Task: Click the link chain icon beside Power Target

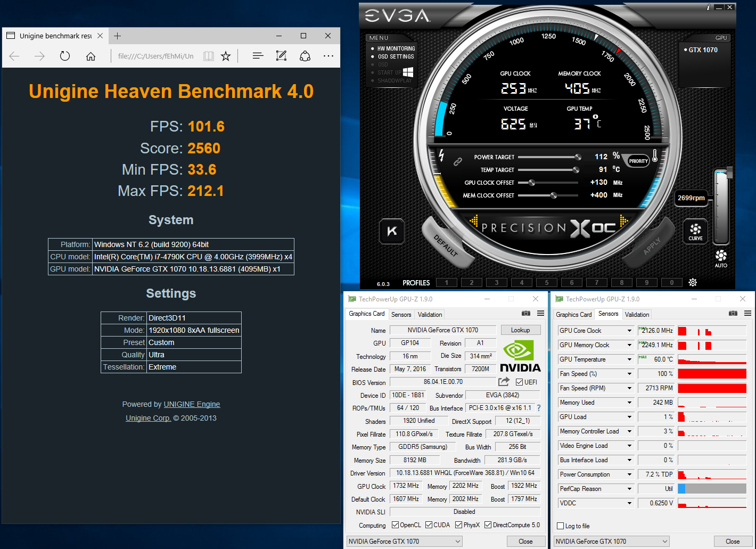Action: point(457,161)
